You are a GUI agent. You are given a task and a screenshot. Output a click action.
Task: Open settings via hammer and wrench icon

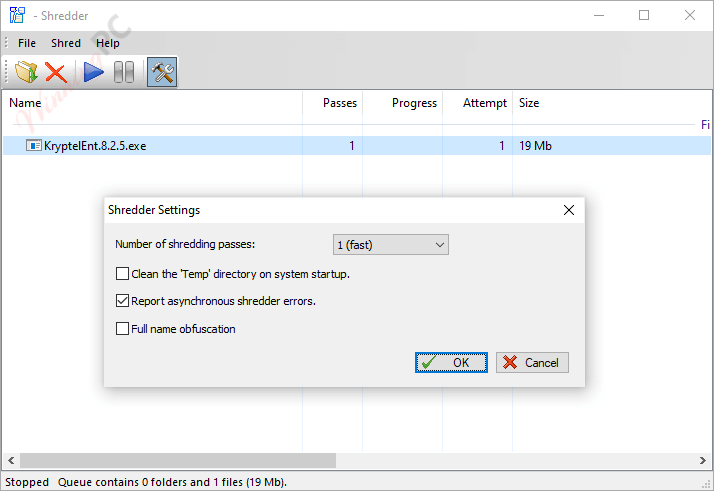[x=162, y=72]
